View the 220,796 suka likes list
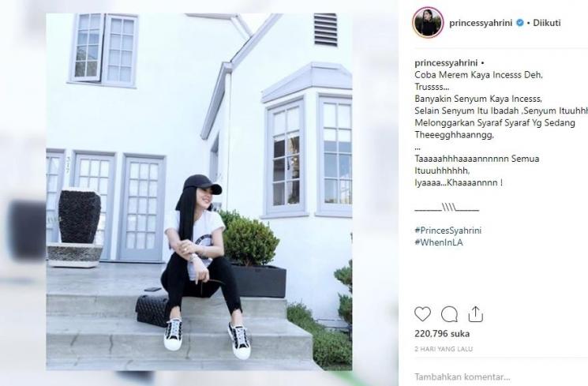Viewport: 588px width, 386px height. click(442, 333)
